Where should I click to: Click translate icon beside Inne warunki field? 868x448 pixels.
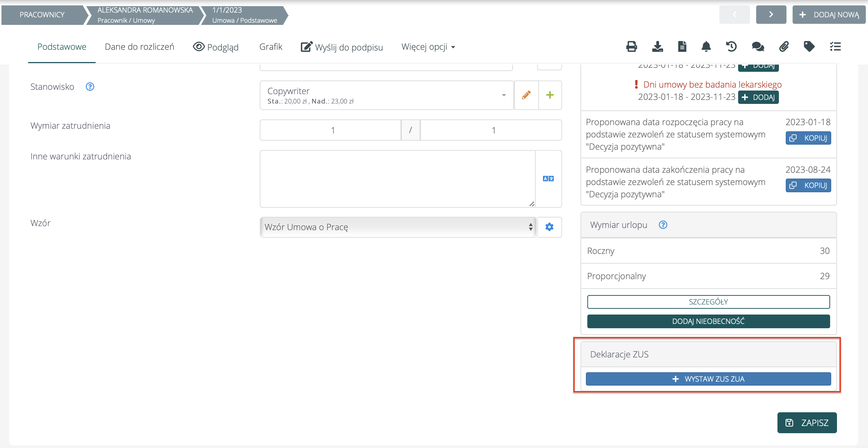point(548,179)
